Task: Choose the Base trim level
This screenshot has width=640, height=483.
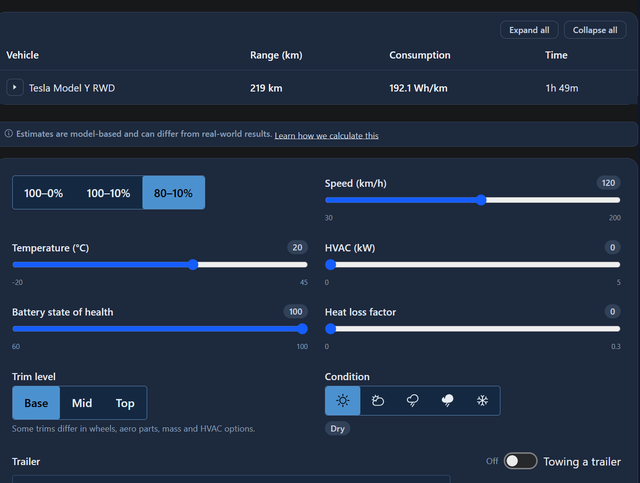Action: tap(36, 403)
